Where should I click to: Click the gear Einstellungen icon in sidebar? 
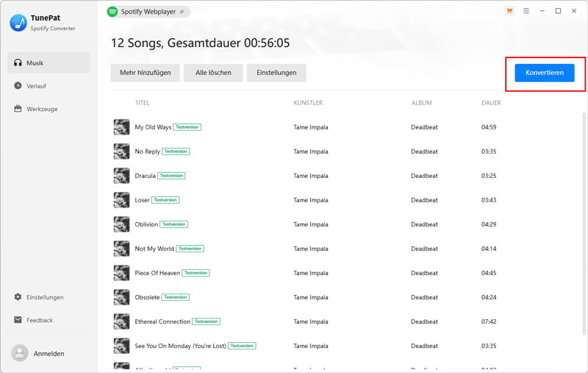[18, 296]
